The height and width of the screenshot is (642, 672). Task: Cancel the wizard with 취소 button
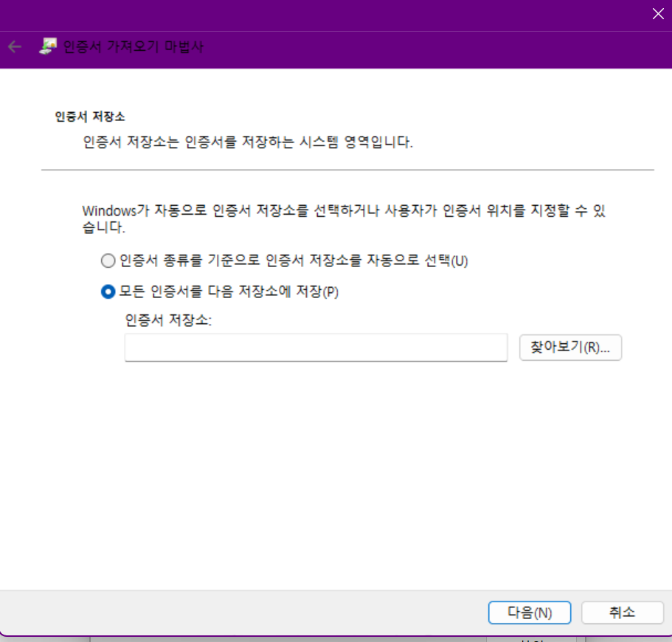pos(622,612)
